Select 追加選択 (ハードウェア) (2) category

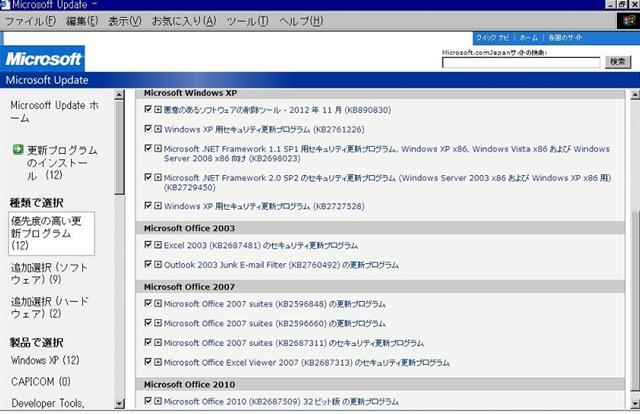tap(49, 307)
